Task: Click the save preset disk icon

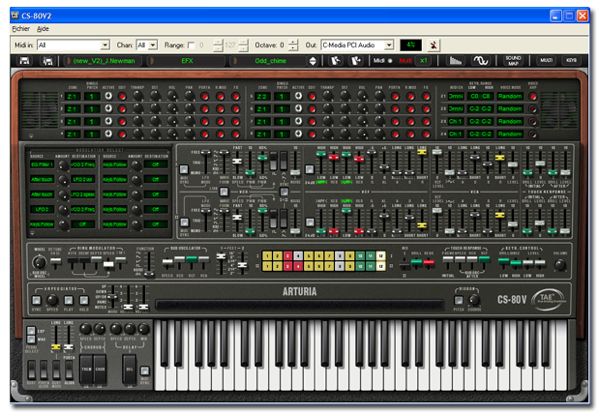Action: pyautogui.click(x=25, y=61)
